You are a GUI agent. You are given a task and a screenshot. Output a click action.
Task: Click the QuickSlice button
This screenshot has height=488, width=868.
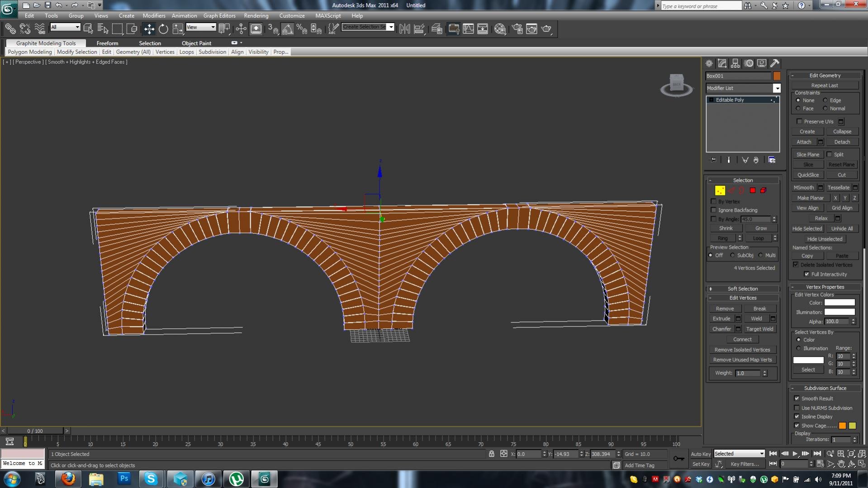tap(808, 175)
